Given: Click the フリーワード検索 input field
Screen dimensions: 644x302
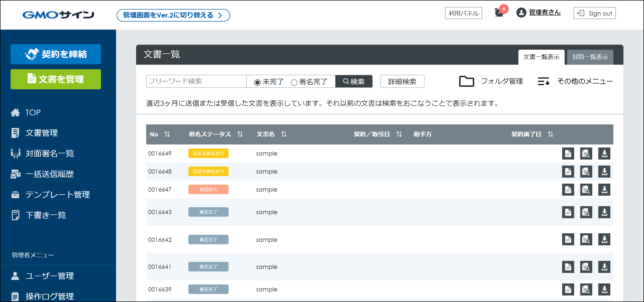Looking at the screenshot, I should (x=196, y=82).
